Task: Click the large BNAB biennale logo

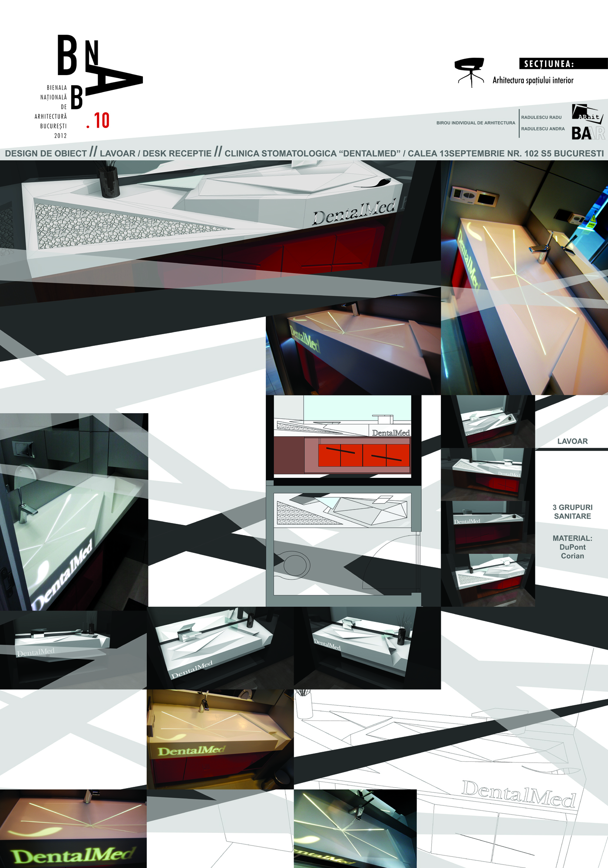Action: pos(100,72)
